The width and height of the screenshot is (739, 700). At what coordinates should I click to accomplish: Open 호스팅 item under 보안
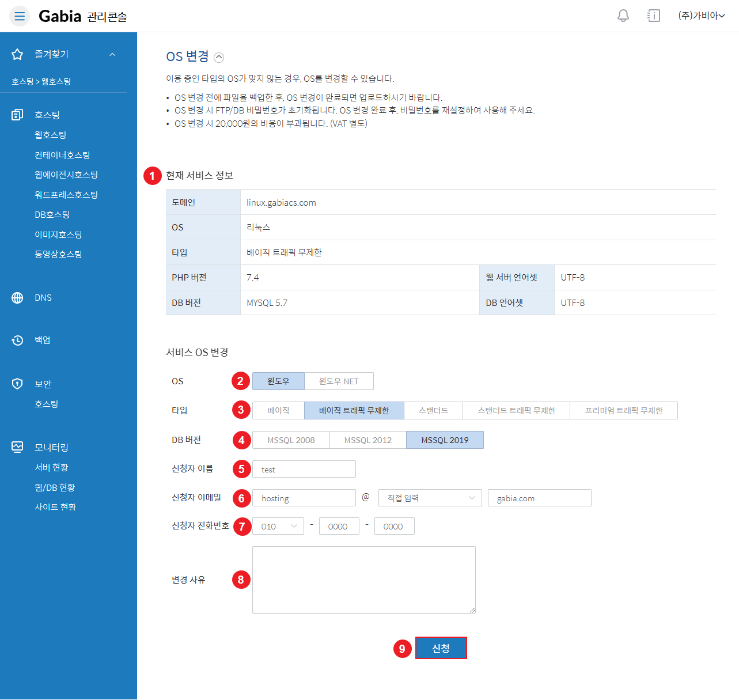point(46,404)
